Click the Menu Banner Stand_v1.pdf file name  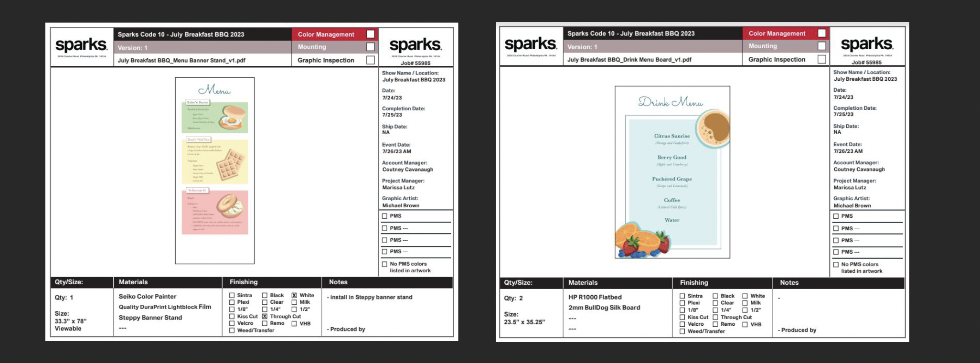(x=181, y=61)
